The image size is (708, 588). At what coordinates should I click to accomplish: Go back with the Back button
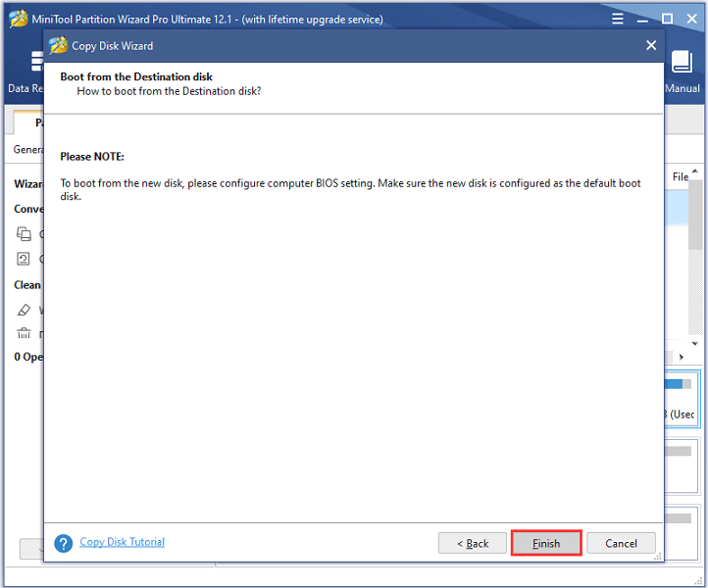pyautogui.click(x=473, y=543)
